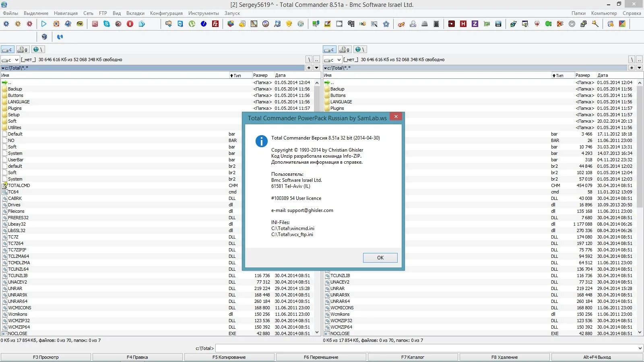Launch Skype from the toolbar
This screenshot has height=362, width=644.
[x=107, y=24]
